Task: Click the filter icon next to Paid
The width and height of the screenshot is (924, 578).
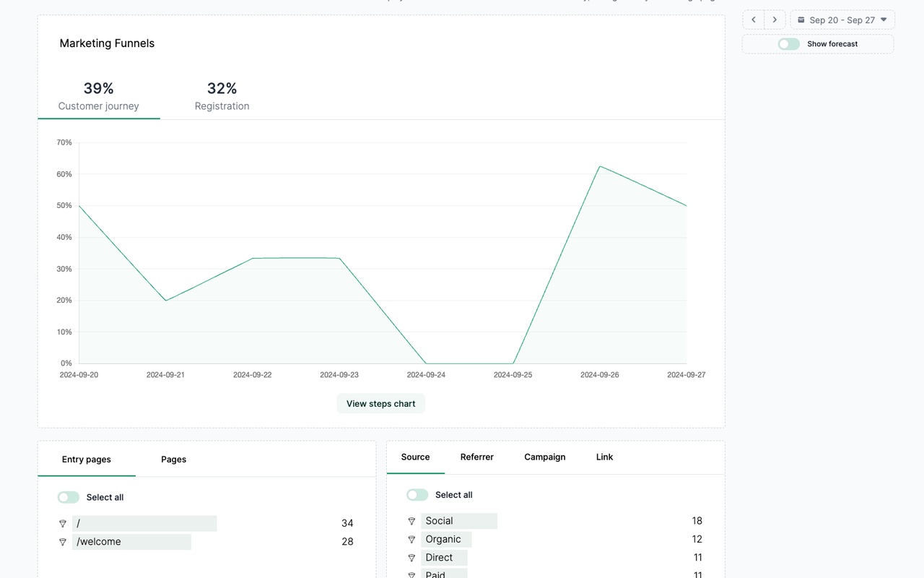Action: pyautogui.click(x=411, y=574)
